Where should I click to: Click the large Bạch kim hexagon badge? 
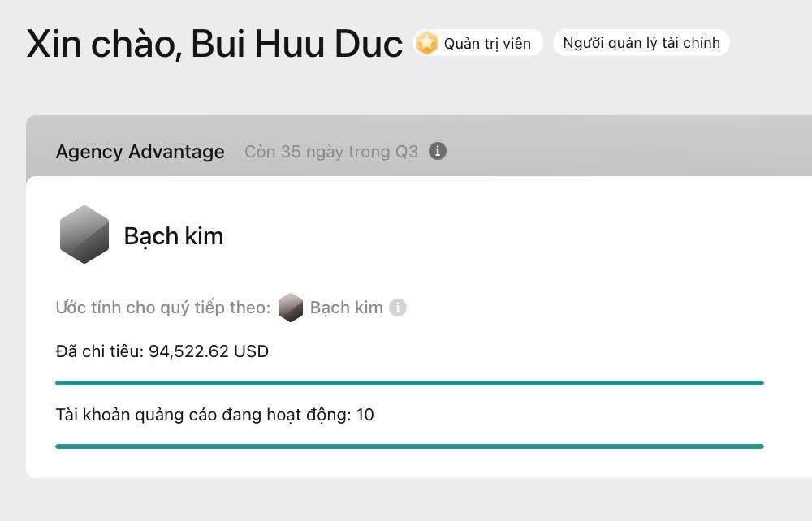click(x=84, y=235)
